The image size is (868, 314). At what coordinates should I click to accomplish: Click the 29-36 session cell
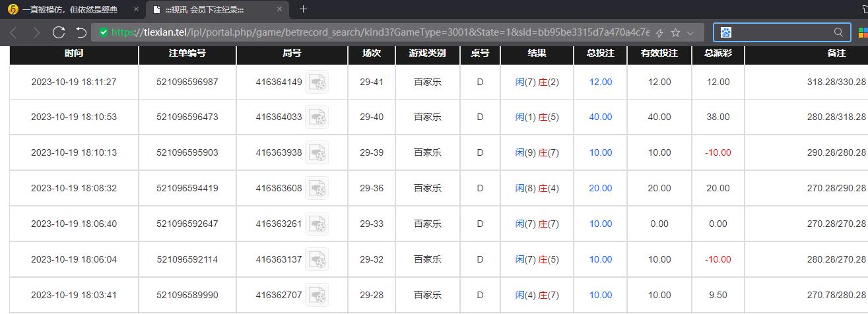[x=372, y=188]
